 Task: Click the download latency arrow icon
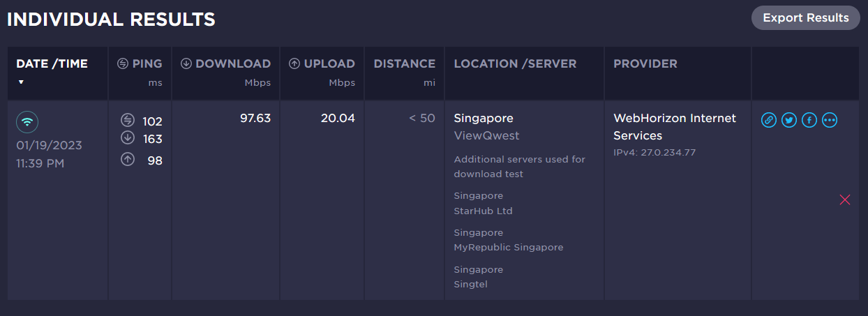127,137
